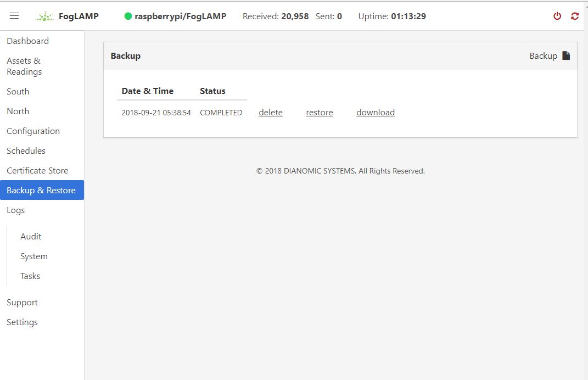Click the green connection status dot
Viewport: 588px width, 380px height.
point(128,16)
